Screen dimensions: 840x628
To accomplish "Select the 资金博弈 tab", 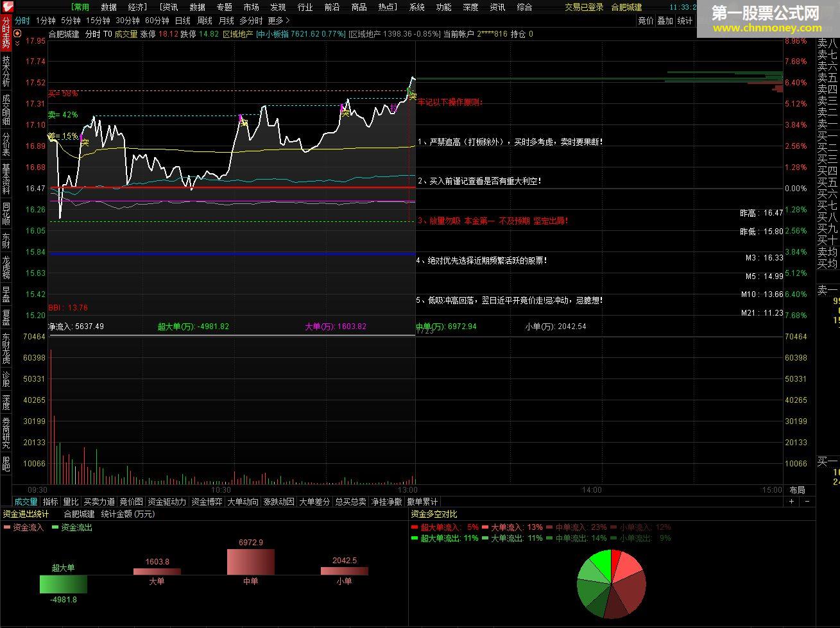I will click(x=207, y=502).
